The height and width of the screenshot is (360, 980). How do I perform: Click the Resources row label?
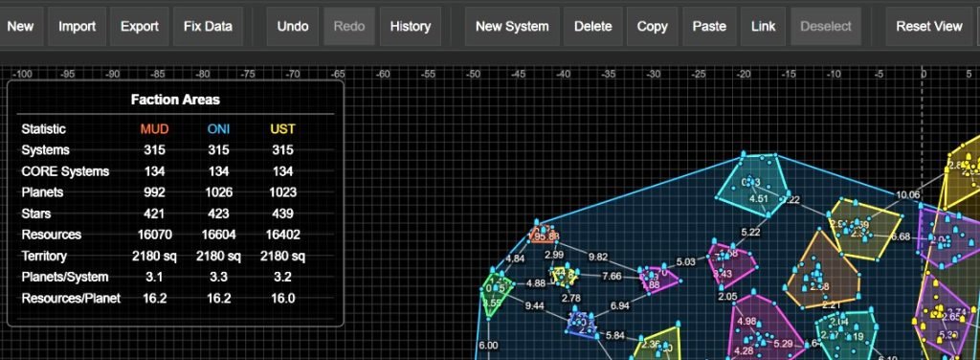click(52, 235)
